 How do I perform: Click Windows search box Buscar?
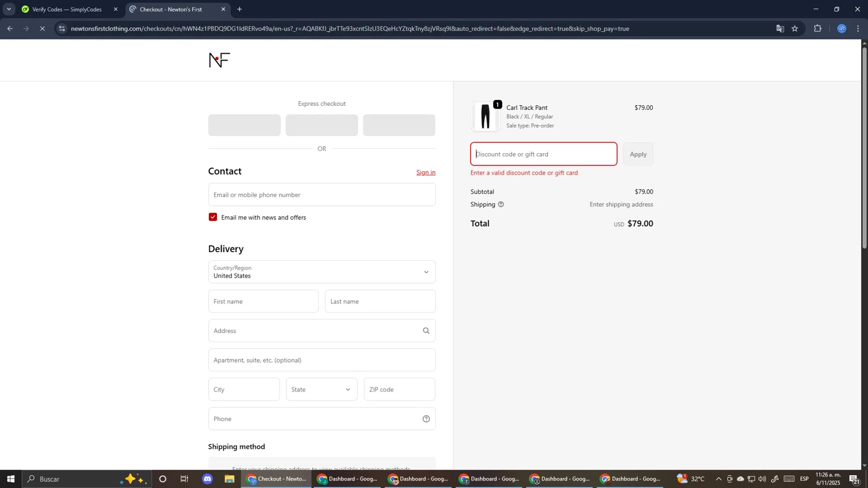pyautogui.click(x=87, y=479)
